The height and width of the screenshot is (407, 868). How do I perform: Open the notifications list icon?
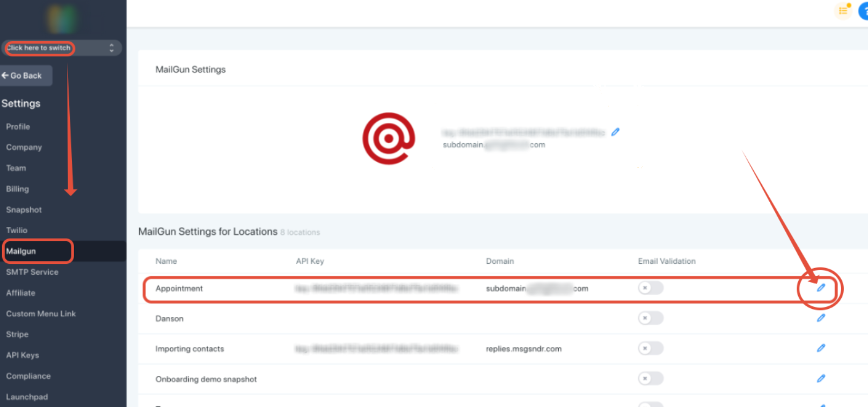tap(843, 10)
